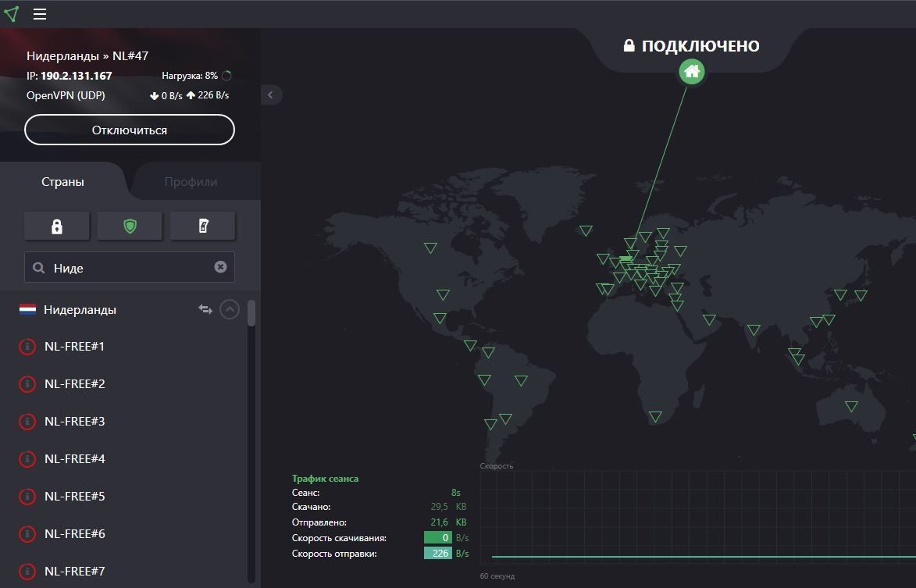Click the Отправлено value 21,6 KB
Viewport: 916px width, 588px height.
pyautogui.click(x=448, y=522)
